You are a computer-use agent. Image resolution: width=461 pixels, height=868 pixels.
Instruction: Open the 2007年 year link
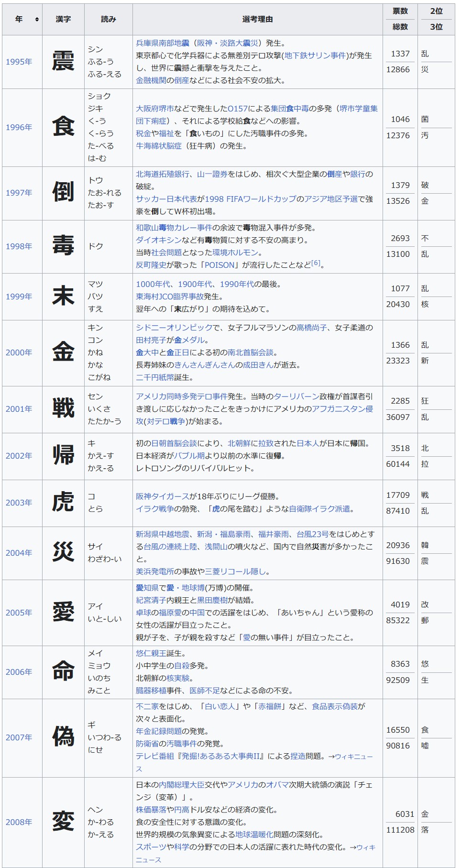[19, 737]
